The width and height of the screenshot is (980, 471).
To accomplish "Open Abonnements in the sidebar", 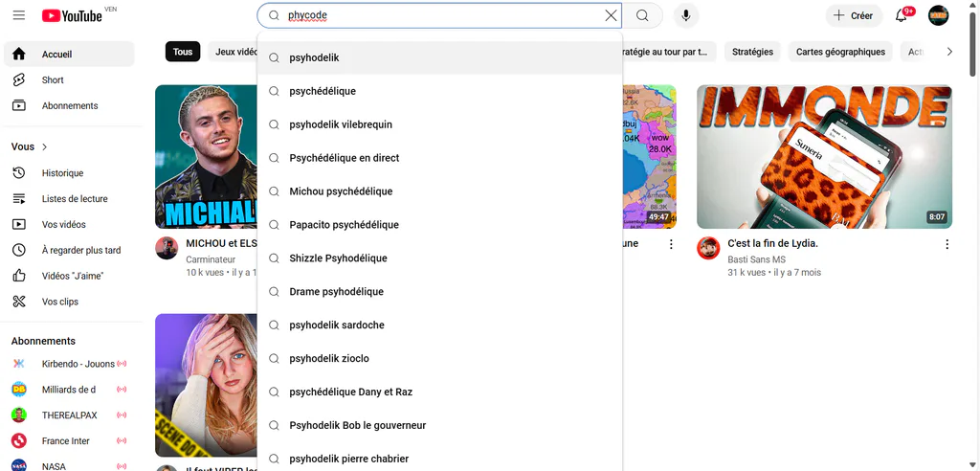I will [x=69, y=105].
